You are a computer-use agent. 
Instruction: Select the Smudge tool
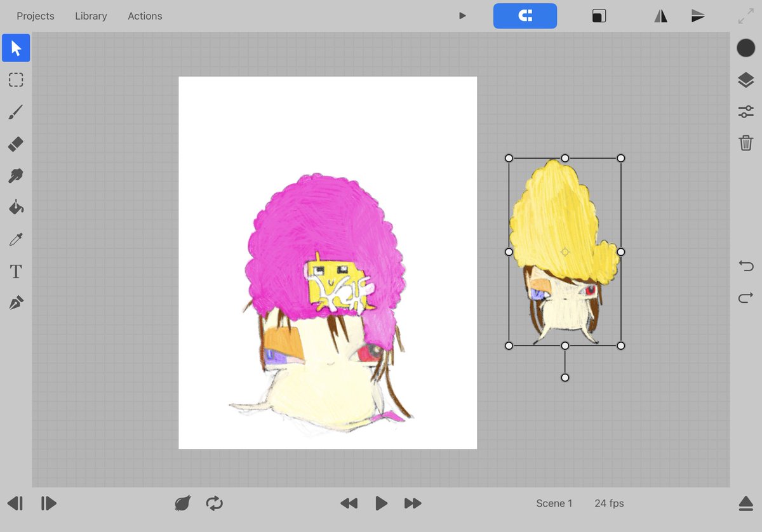pyautogui.click(x=16, y=176)
